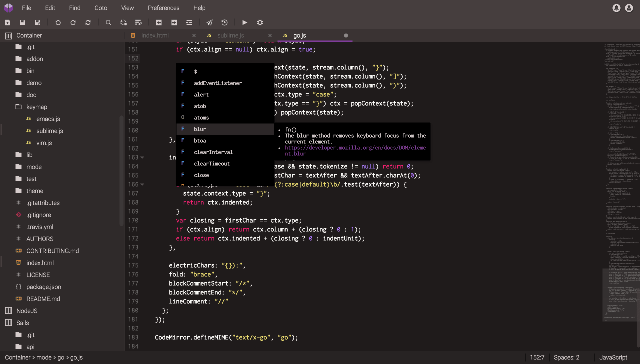Click the new file toolbar icon
The height and width of the screenshot is (364, 640).
pyautogui.click(x=7, y=22)
